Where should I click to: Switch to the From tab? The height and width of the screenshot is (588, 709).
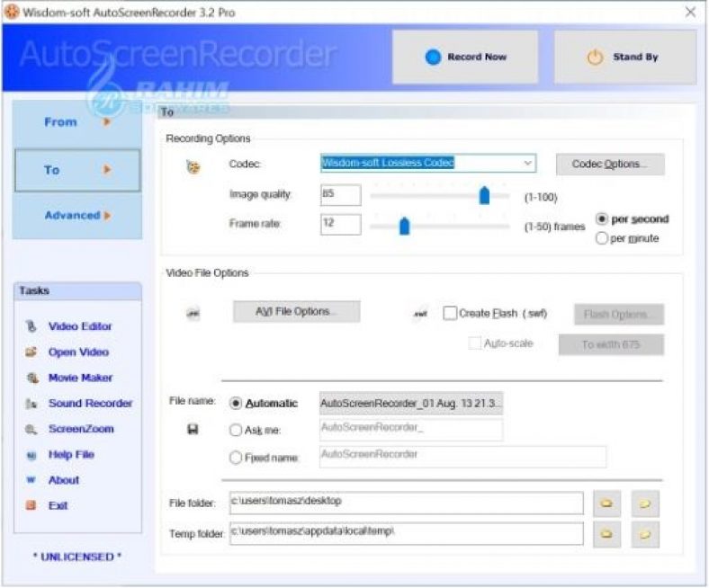[77, 122]
